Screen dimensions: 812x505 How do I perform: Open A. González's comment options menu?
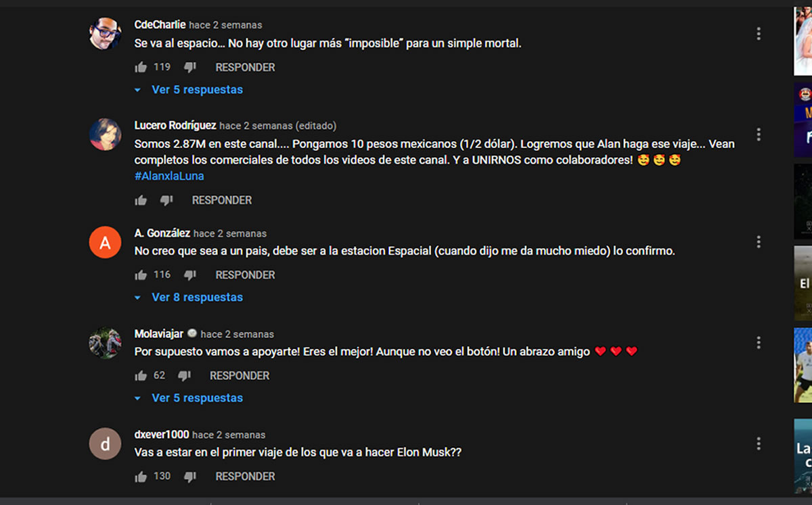(x=759, y=242)
